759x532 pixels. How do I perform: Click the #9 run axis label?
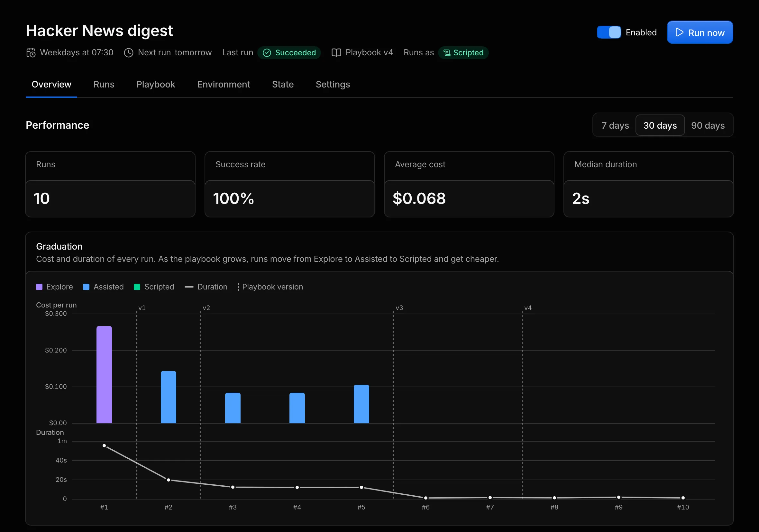tap(618, 507)
